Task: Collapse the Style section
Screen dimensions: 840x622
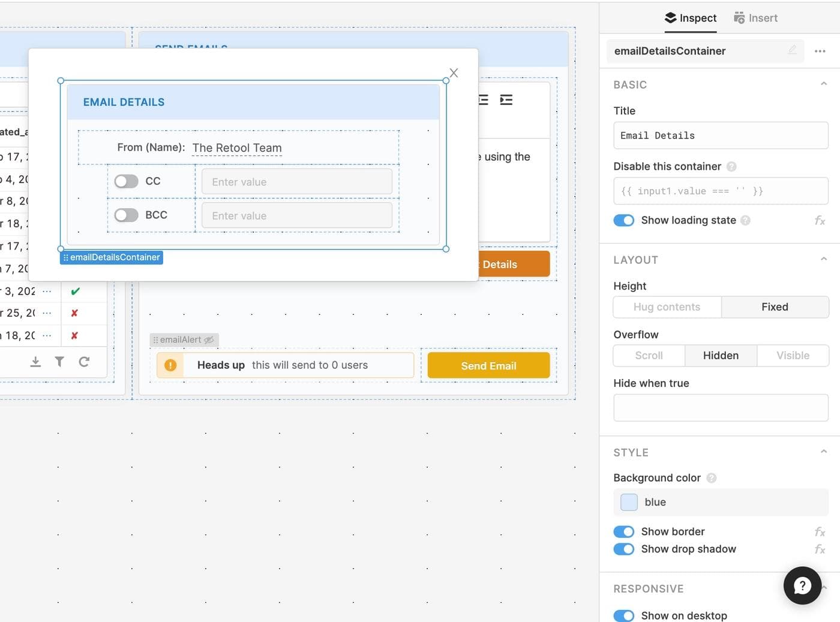Action: click(824, 452)
